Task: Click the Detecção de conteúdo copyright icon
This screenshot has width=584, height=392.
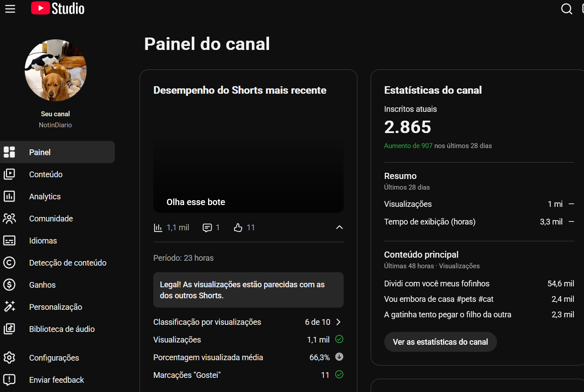Action: (9, 263)
